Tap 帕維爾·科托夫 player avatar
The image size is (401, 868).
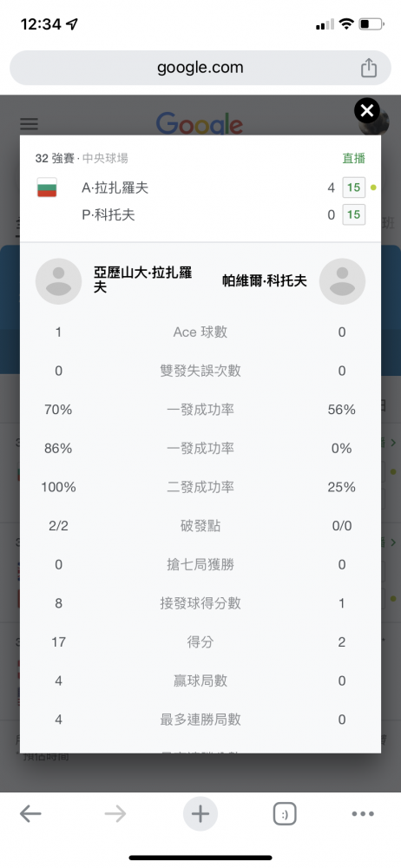click(342, 281)
